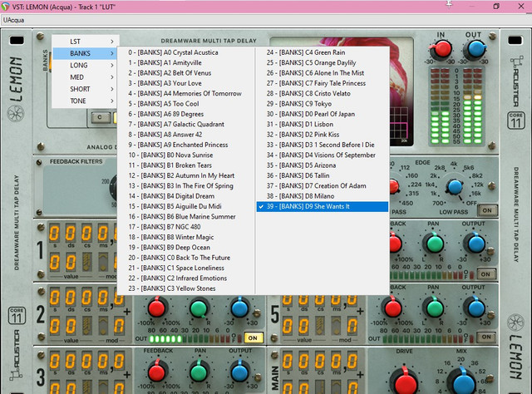Expand the LONG submenu arrow

click(x=112, y=65)
